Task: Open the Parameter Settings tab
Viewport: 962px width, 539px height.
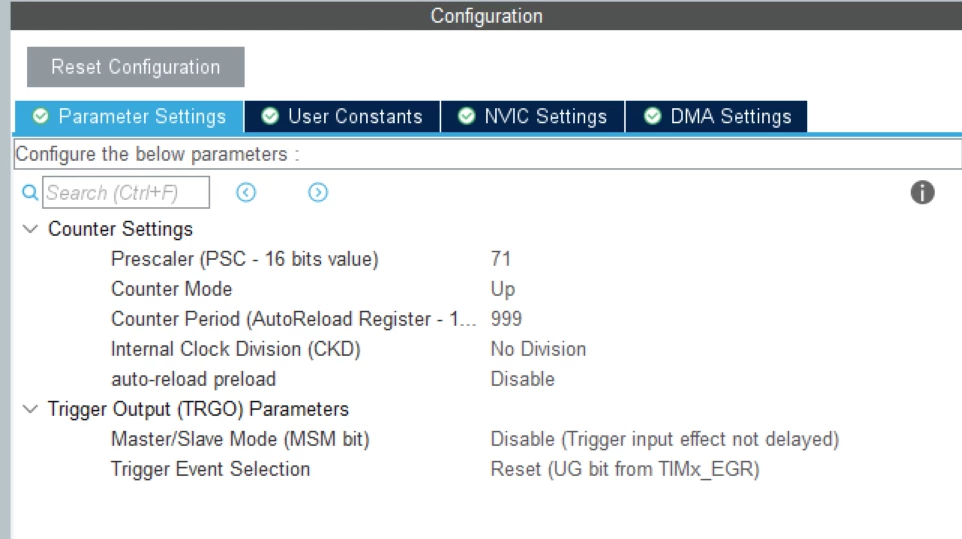Action: (x=129, y=117)
